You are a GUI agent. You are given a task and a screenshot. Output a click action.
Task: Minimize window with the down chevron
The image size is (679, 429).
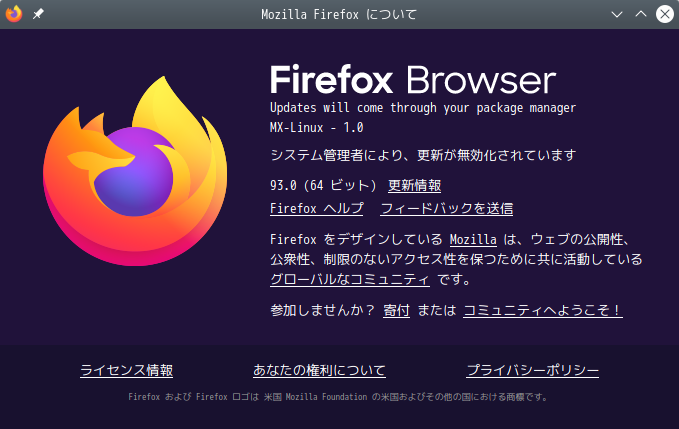[617, 14]
